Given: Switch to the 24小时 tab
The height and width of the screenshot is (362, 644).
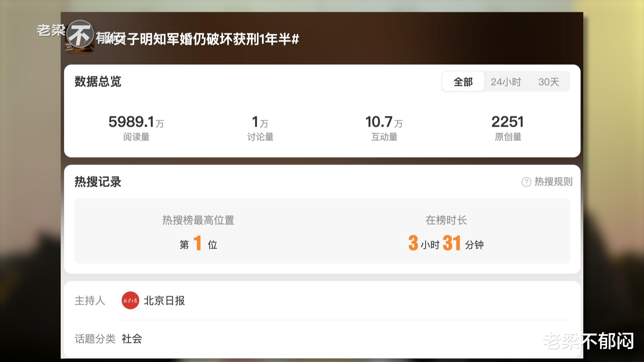Looking at the screenshot, I should pyautogui.click(x=506, y=82).
